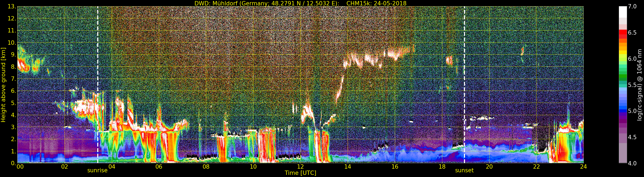
Task: Select the "CHM15k: 24-05-2018" title text
Action: [x=376, y=3]
